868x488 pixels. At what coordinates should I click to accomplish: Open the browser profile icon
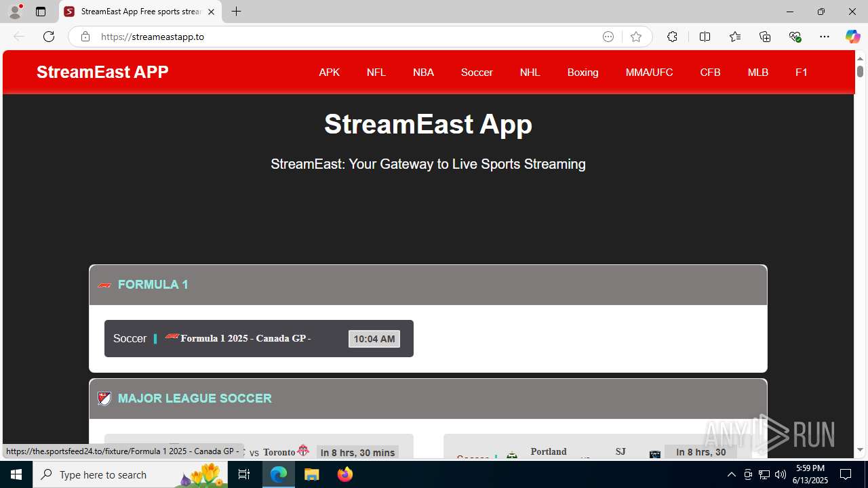[x=14, y=12]
